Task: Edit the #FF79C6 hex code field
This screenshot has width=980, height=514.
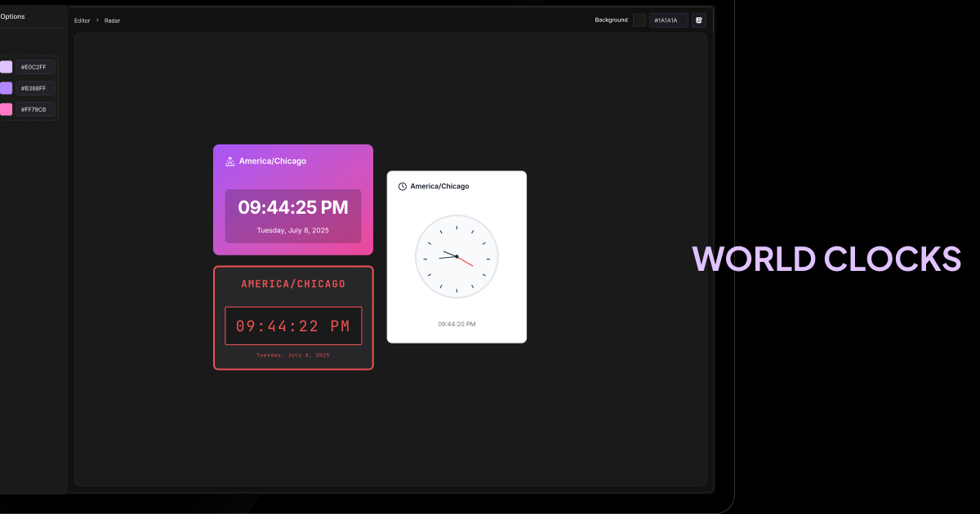Action: pos(36,109)
